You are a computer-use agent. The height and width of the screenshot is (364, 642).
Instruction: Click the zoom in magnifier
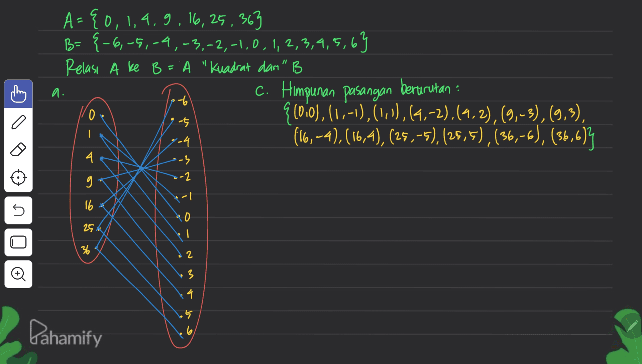pos(18,274)
